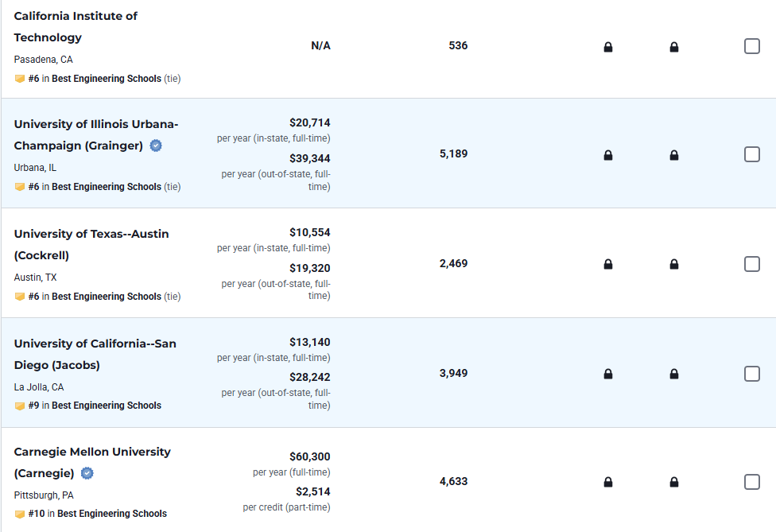This screenshot has height=532, width=776.
Task: Click second lock icon in Caltech row
Action: click(674, 47)
